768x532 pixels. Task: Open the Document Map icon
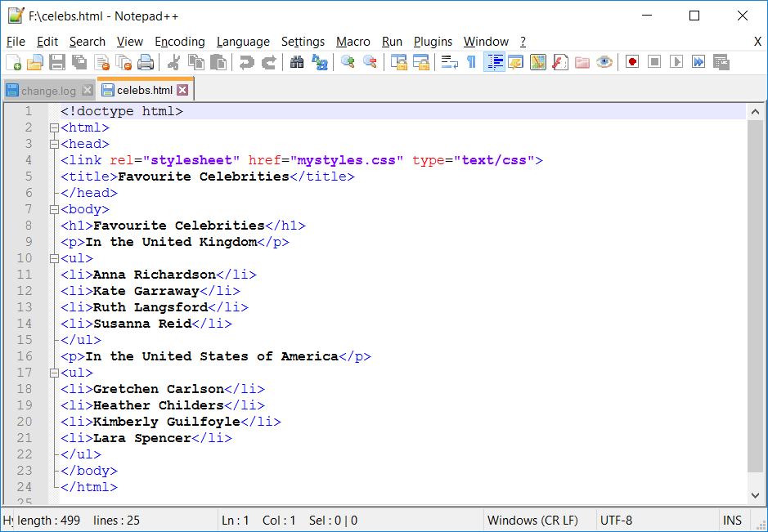(x=538, y=63)
